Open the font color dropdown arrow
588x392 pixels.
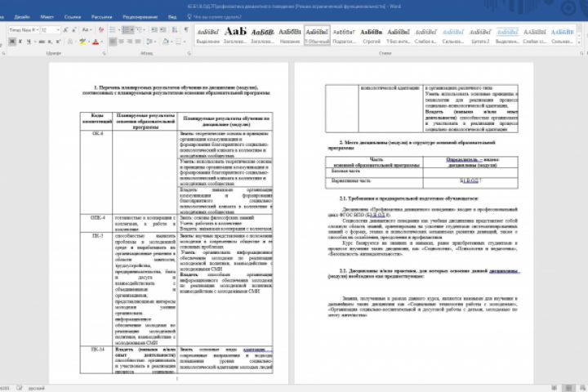101,42
